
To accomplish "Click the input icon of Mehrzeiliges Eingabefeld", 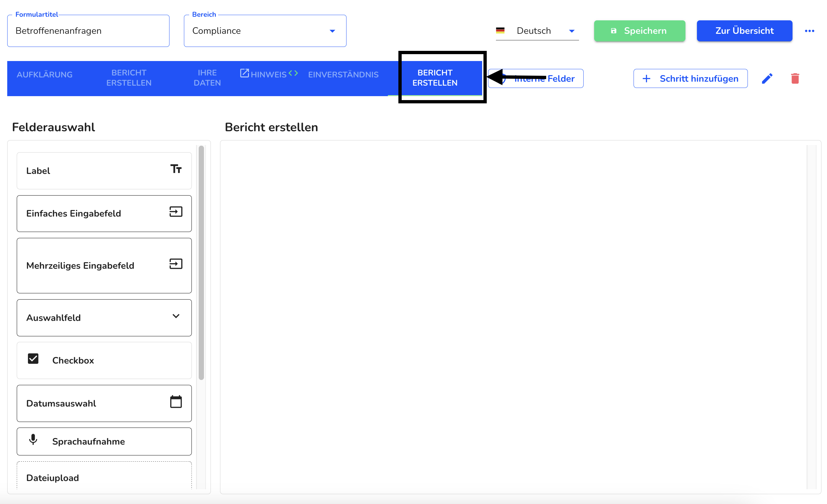I will point(176,264).
